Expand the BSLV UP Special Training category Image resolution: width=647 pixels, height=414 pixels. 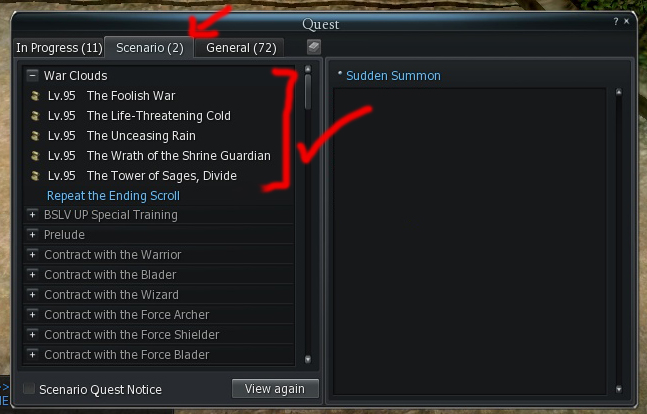click(x=32, y=215)
